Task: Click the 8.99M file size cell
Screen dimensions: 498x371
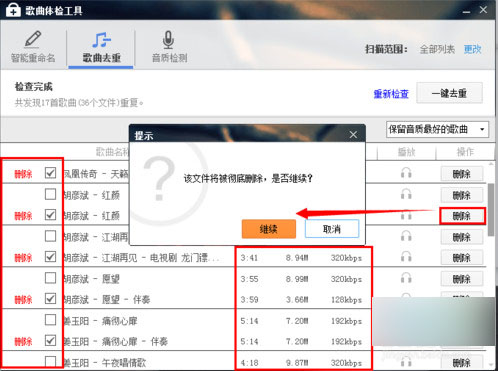Action: pyautogui.click(x=297, y=279)
